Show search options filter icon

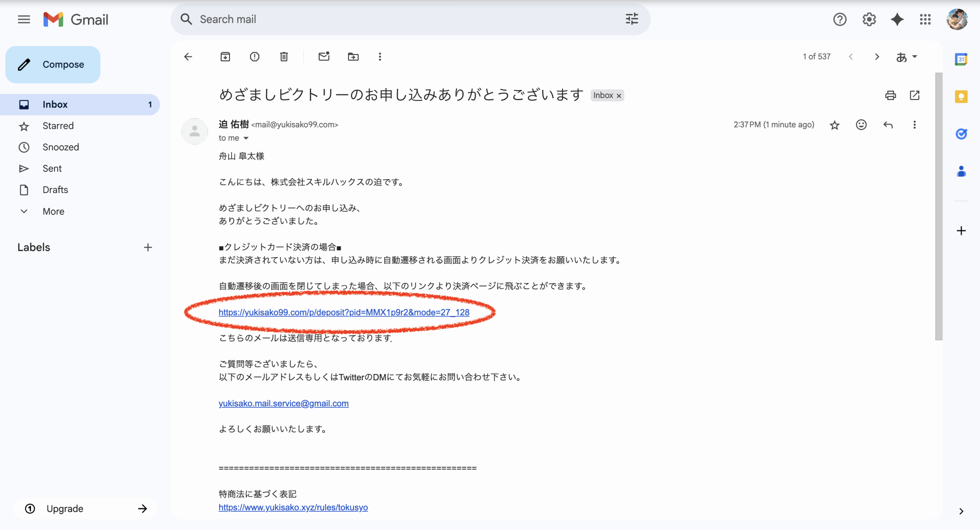(x=632, y=19)
